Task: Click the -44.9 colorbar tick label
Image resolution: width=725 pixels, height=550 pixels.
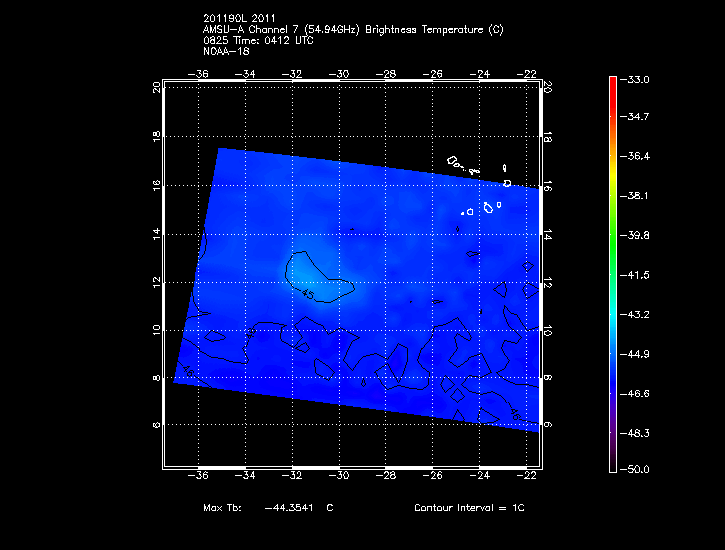Action: pos(636,352)
